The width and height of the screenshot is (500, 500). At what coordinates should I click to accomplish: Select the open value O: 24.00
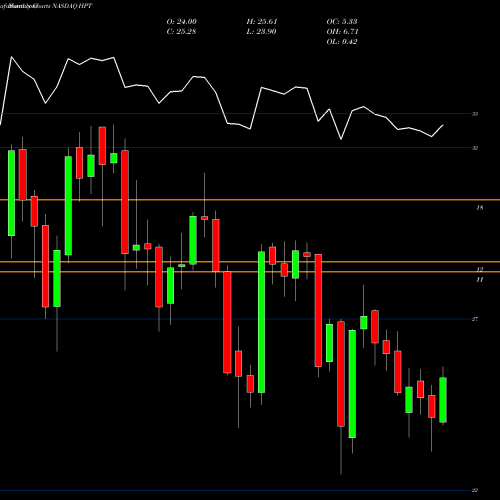181,22
